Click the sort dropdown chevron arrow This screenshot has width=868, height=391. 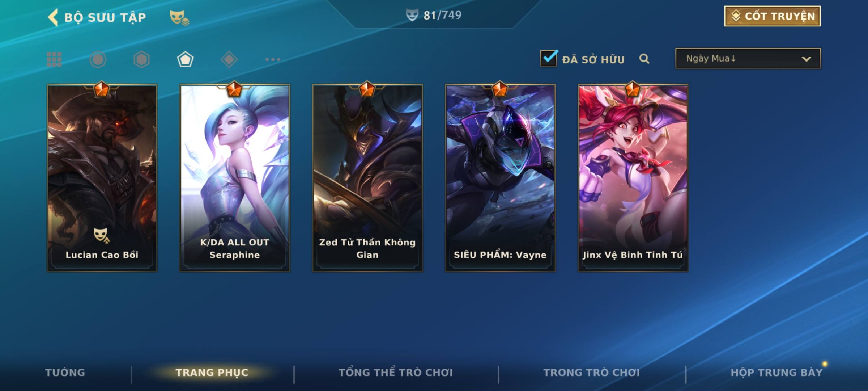pos(807,59)
